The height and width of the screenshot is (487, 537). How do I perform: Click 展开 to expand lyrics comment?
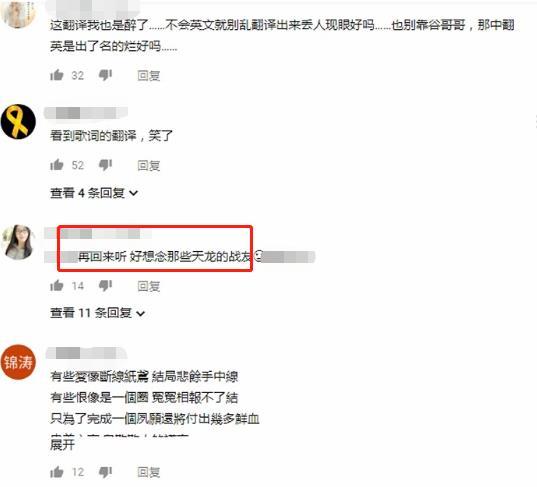tap(62, 445)
